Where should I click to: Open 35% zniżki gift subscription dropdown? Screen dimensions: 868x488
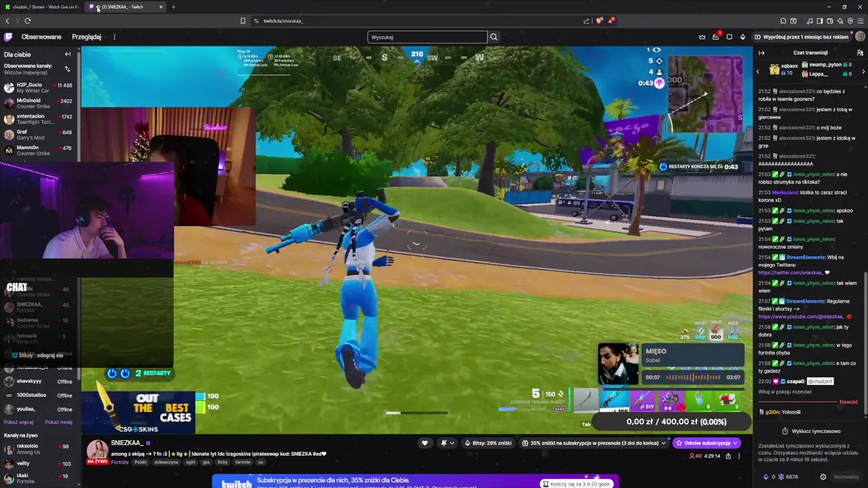[x=594, y=443]
